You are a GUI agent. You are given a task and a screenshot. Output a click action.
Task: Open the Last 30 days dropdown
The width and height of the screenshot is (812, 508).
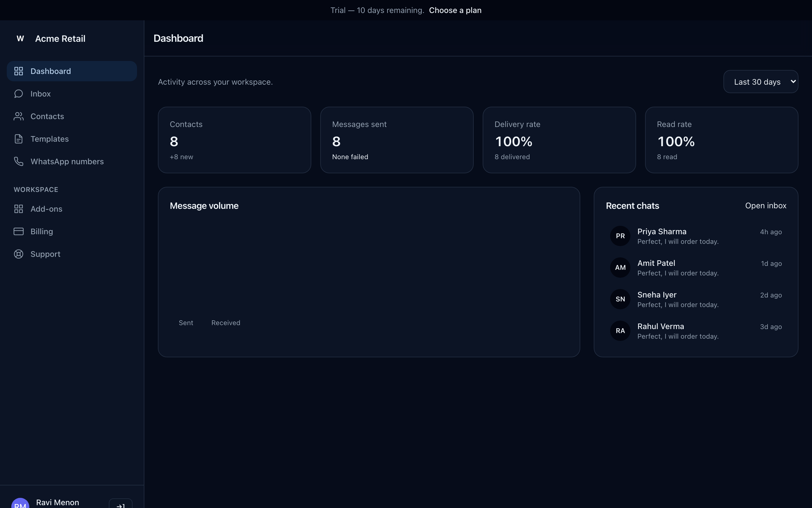(x=761, y=82)
